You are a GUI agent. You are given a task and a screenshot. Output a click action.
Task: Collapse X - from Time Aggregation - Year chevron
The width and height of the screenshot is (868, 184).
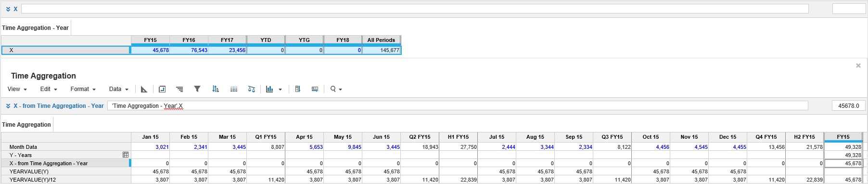pyautogui.click(x=8, y=106)
